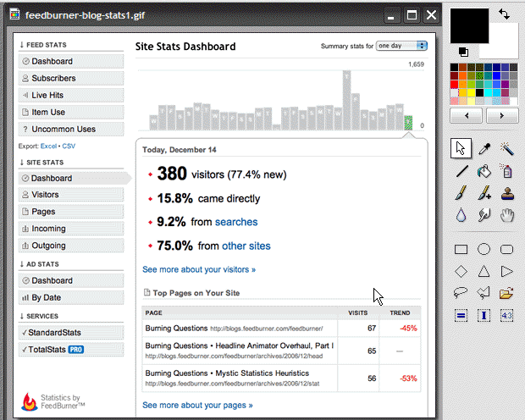Choose the paintbrush tool

(x=461, y=193)
